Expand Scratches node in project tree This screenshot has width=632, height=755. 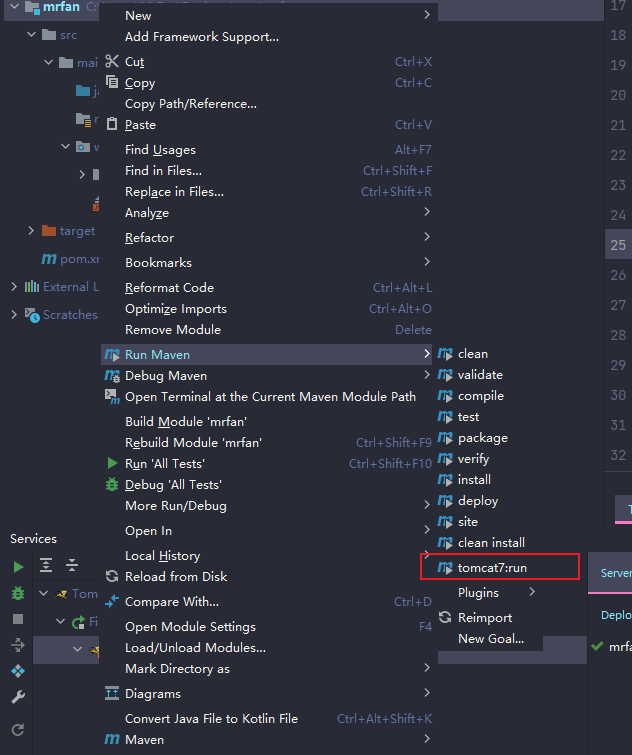(14, 315)
